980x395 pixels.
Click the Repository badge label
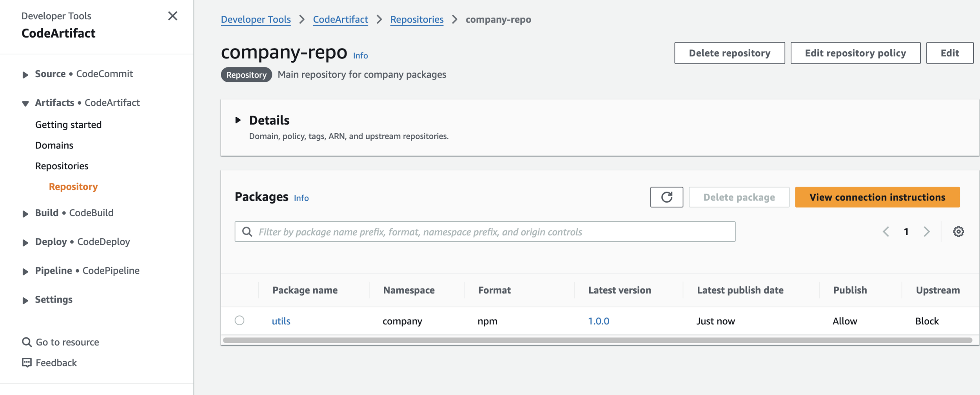(246, 75)
